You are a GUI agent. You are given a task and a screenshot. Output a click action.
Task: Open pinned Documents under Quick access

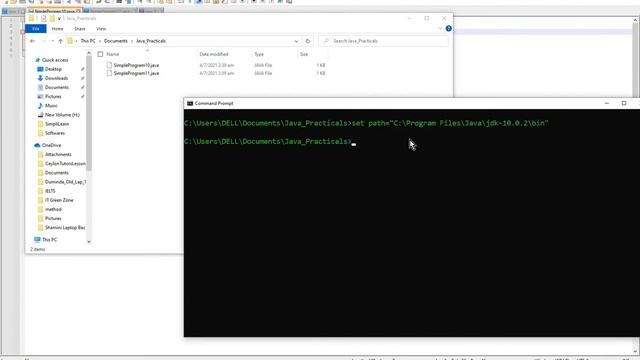point(57,87)
